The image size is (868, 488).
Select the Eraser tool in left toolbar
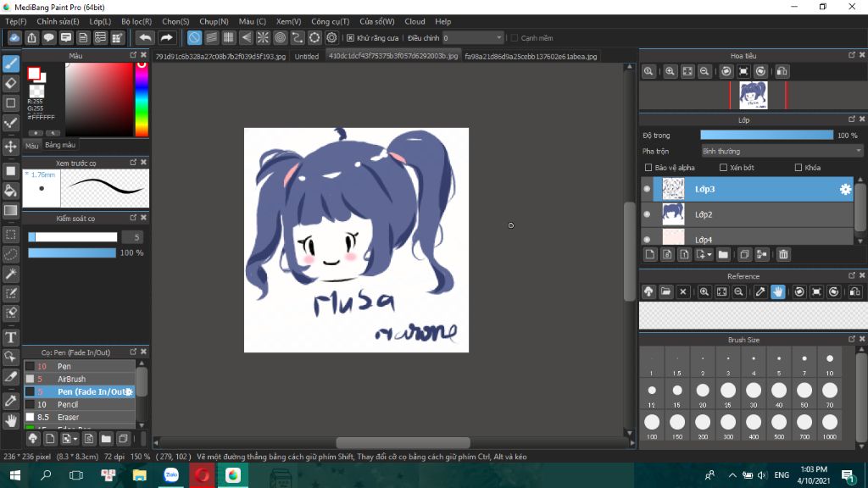click(11, 84)
